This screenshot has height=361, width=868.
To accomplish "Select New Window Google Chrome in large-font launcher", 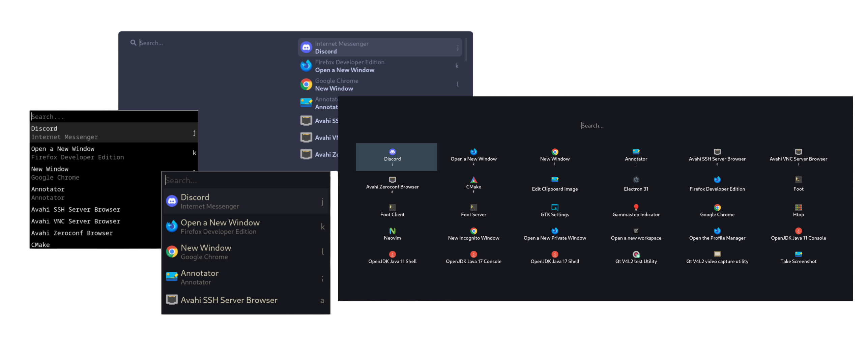I will pos(246,252).
